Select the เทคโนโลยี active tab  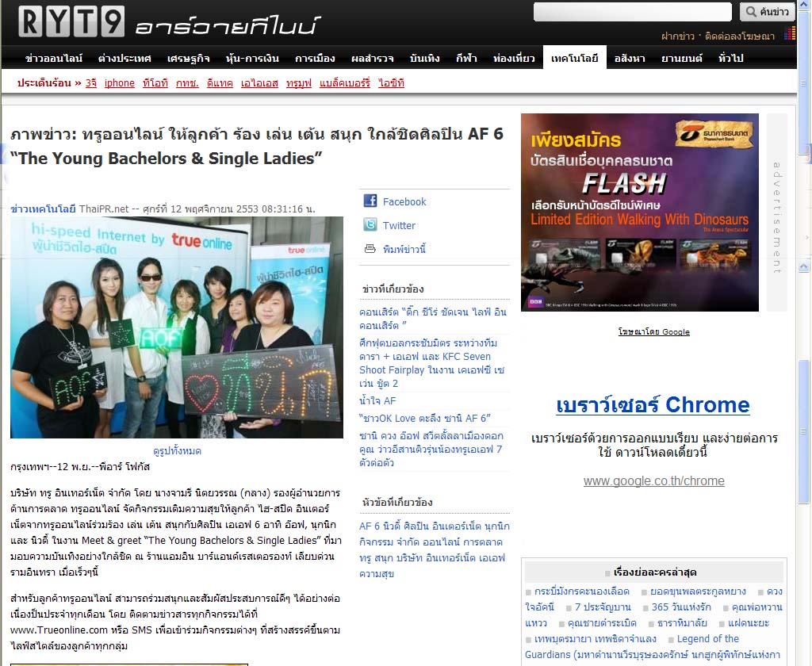(574, 58)
